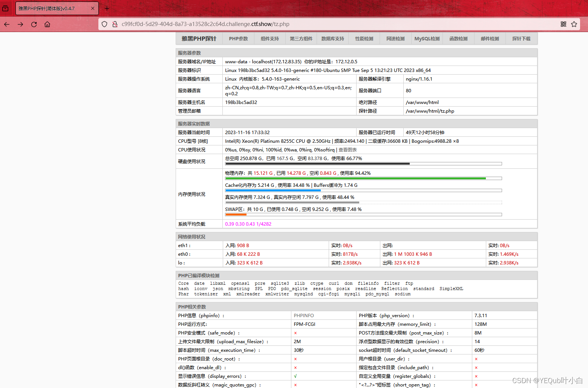Select the load average 0.39 0.30 0.43 1/4282

[248, 224]
